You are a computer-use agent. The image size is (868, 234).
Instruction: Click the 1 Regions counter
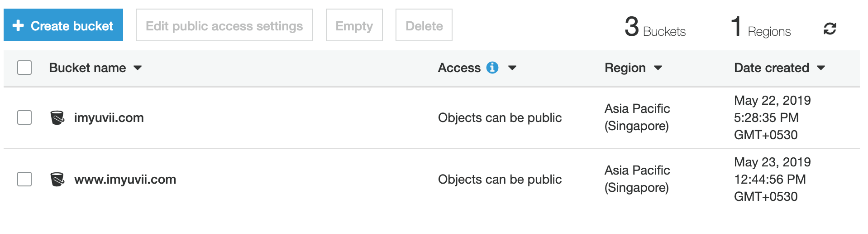(x=761, y=27)
